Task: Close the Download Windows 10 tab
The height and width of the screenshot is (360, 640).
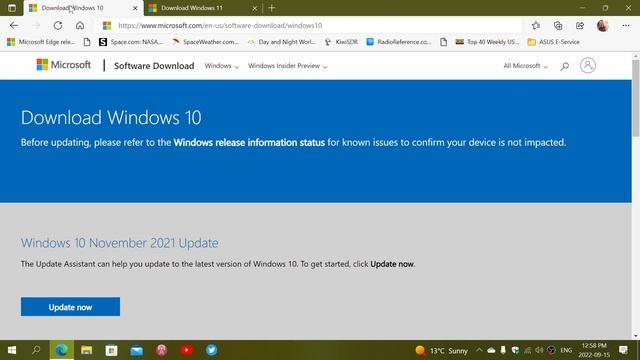Action: point(135,8)
